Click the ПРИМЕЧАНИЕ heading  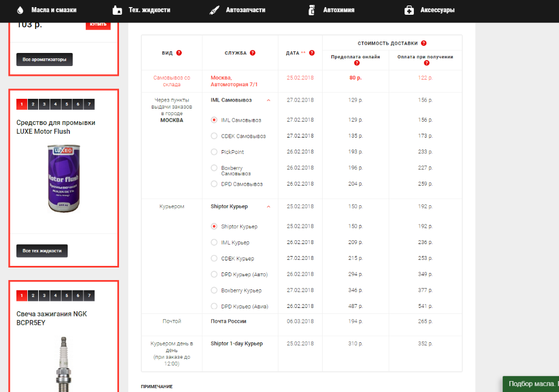tap(157, 387)
